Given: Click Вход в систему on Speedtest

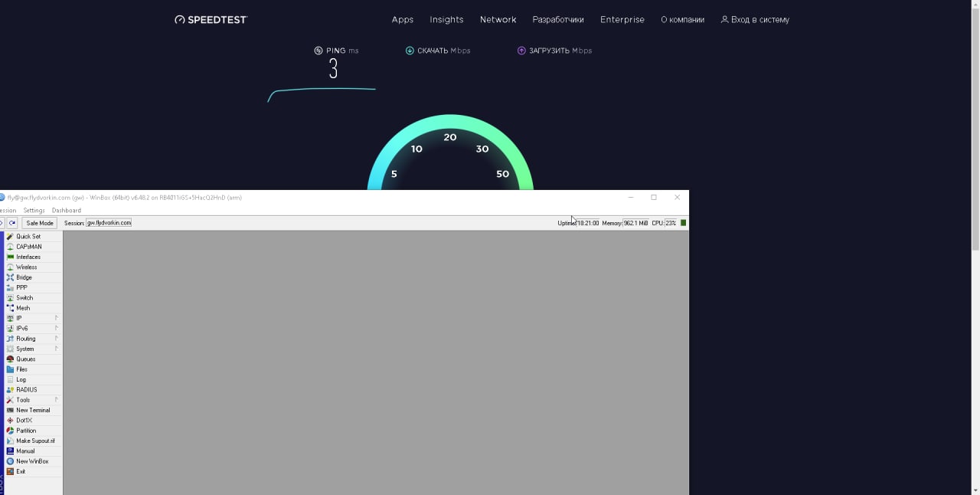Looking at the screenshot, I should tap(755, 20).
